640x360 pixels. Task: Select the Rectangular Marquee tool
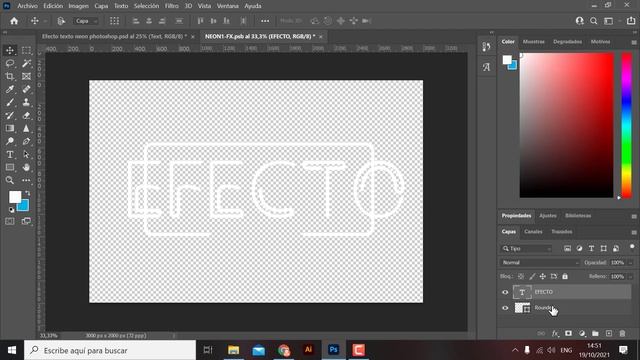coord(27,51)
